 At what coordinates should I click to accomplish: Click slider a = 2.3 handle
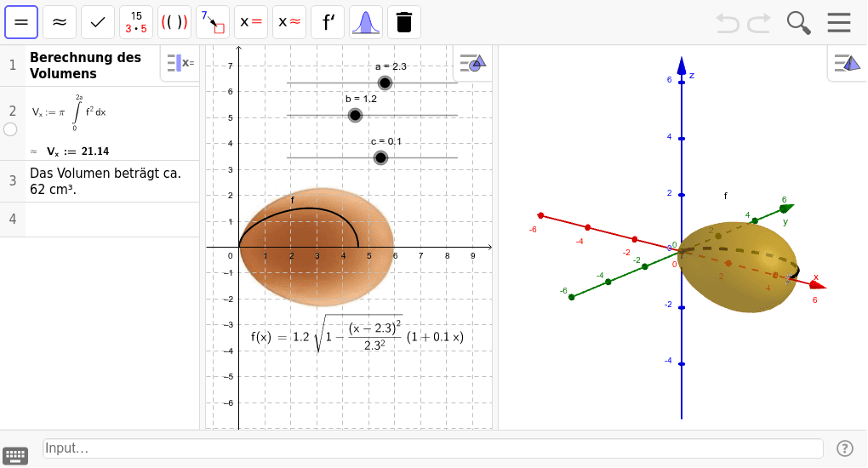[385, 83]
